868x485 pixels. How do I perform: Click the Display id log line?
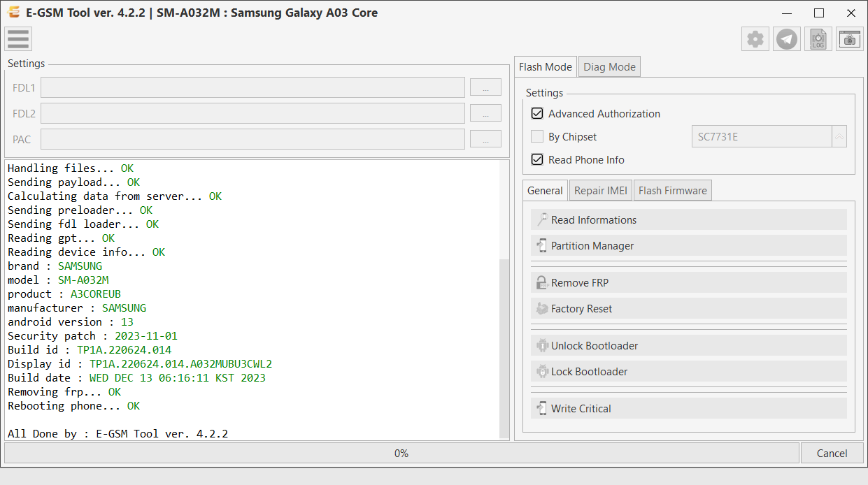click(x=140, y=363)
